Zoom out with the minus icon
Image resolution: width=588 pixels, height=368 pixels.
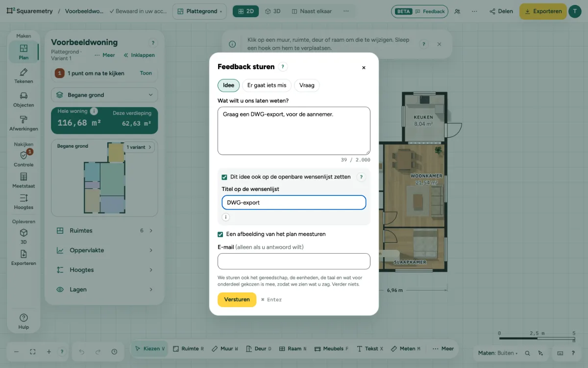16,352
